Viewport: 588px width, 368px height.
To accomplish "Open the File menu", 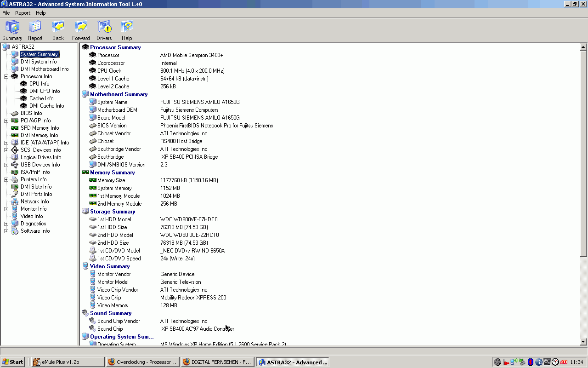I will (6, 13).
